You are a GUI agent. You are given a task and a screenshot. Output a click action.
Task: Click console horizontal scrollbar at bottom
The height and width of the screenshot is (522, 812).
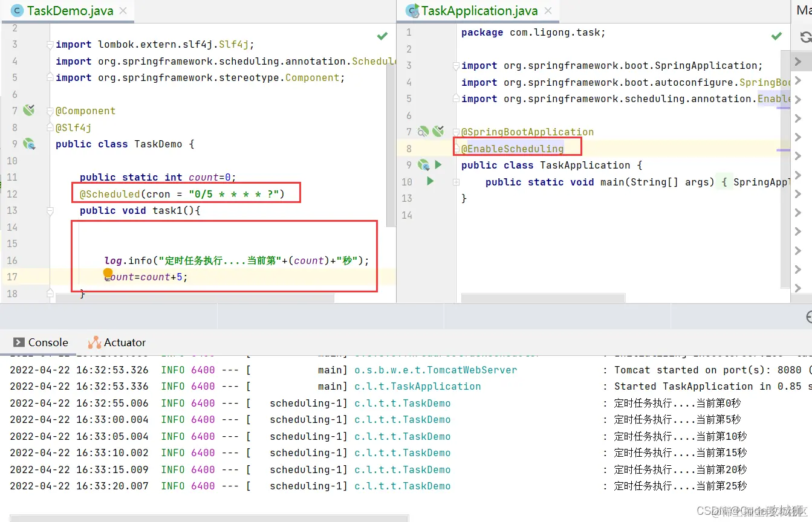coord(209,518)
